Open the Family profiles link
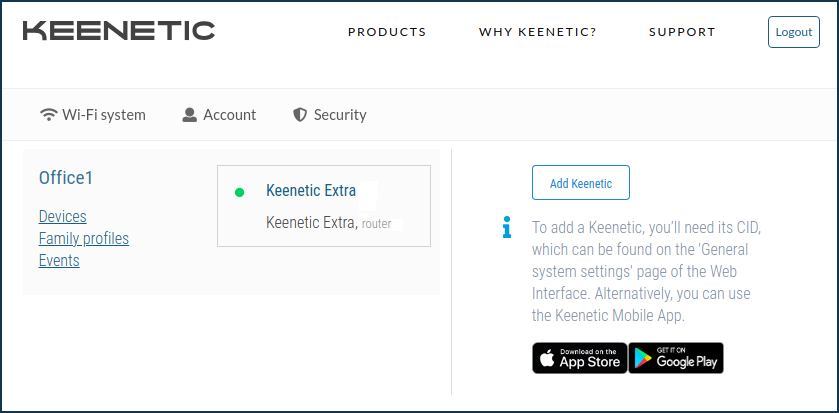 [x=84, y=238]
